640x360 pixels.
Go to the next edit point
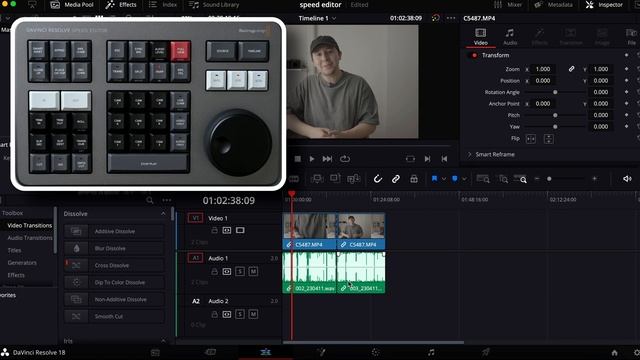[427, 159]
